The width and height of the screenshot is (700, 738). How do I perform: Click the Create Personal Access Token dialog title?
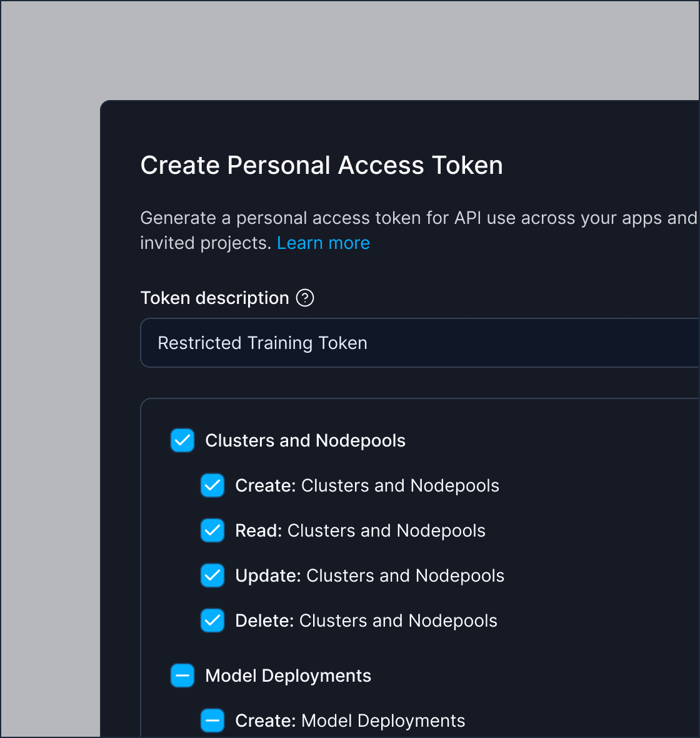coord(322,165)
